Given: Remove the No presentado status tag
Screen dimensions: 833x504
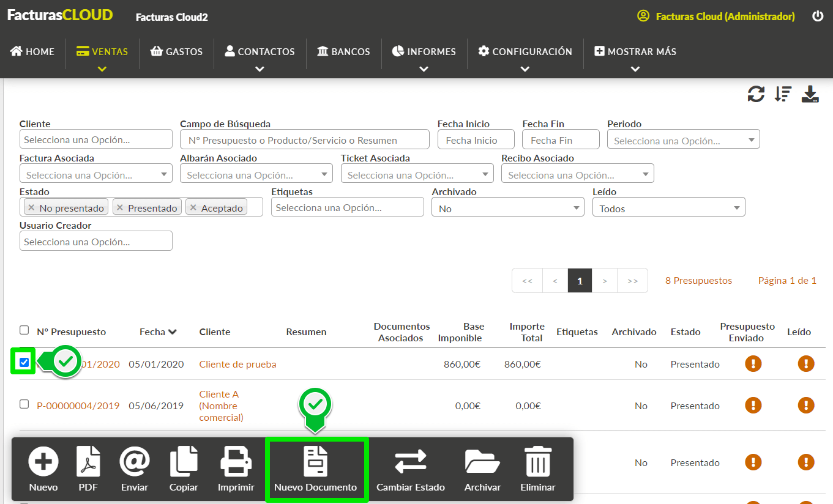Looking at the screenshot, I should (x=31, y=207).
